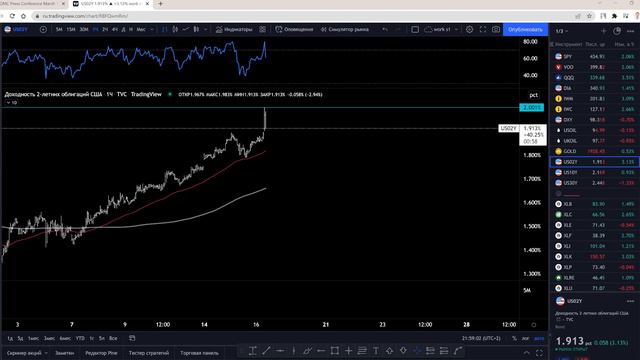
Task: Start the Симулятор рынка replay
Action: click(345, 29)
